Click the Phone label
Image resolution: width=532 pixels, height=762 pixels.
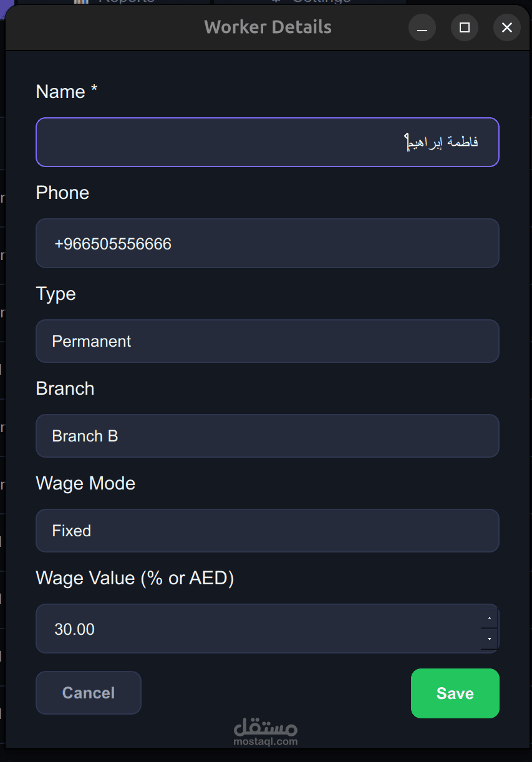point(62,193)
